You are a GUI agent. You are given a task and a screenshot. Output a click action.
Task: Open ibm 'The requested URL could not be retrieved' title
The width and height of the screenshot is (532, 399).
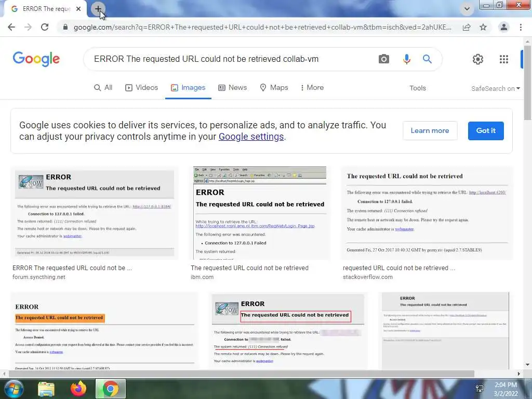(x=249, y=268)
